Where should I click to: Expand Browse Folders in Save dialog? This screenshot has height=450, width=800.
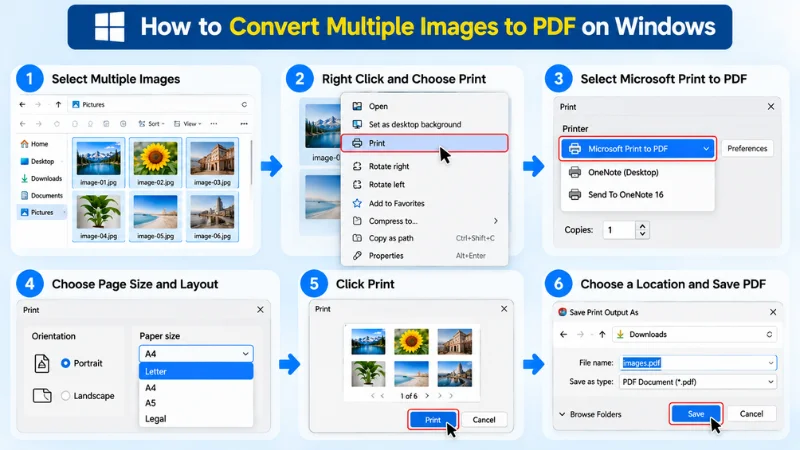(x=590, y=414)
